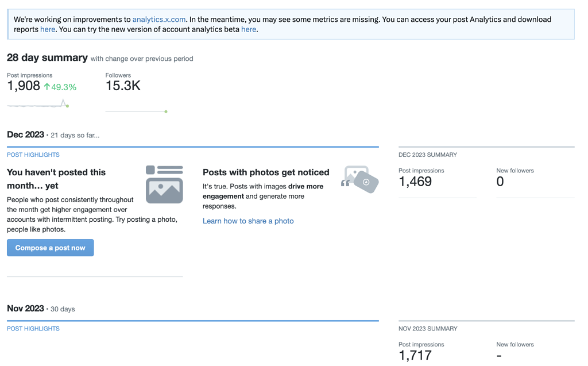Screen dimensions: 588x366
Task: Click the followers sparkline graph
Action: (x=137, y=111)
